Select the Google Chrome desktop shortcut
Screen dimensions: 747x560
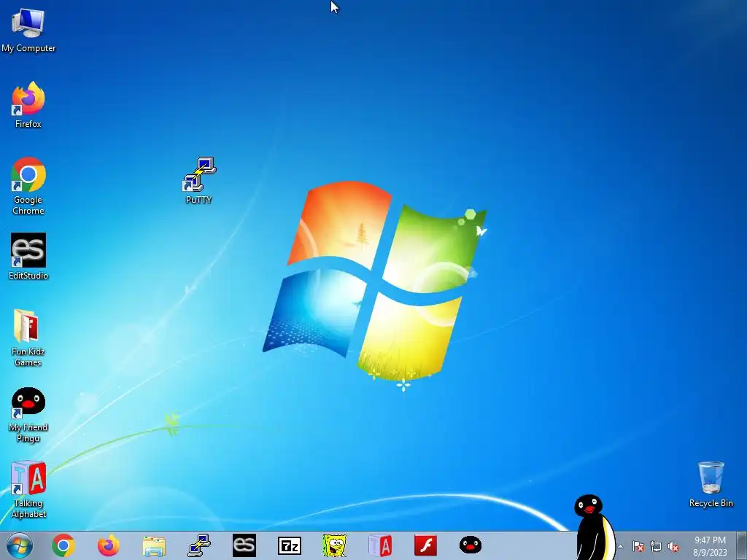pyautogui.click(x=28, y=186)
